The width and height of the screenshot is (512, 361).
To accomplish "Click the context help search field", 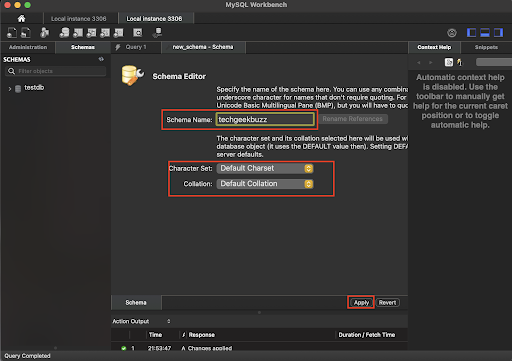I will pyautogui.click(x=494, y=62).
